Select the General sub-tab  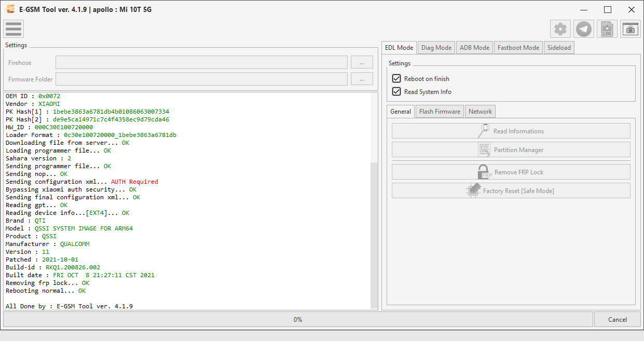pyautogui.click(x=401, y=111)
